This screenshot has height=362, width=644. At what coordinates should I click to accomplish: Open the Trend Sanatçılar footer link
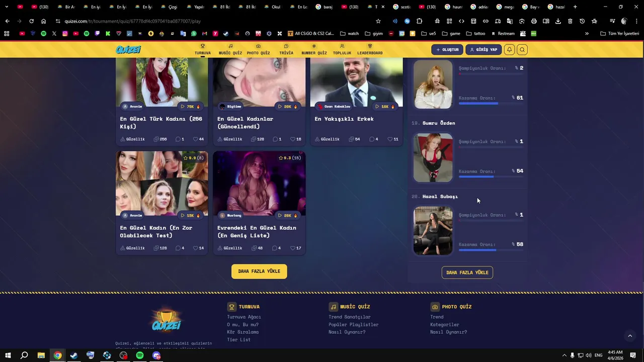[350, 317]
